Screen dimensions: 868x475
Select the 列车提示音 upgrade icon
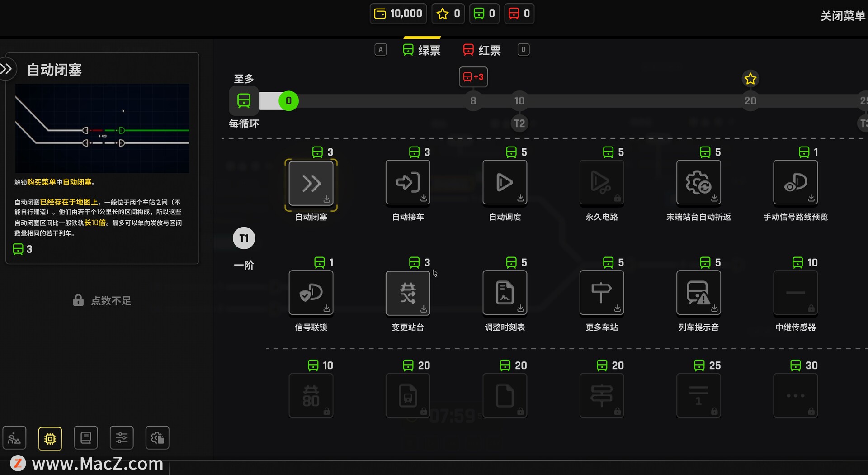click(698, 293)
